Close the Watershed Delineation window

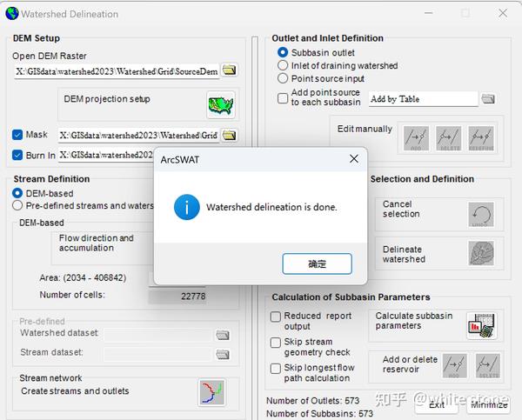click(x=503, y=13)
